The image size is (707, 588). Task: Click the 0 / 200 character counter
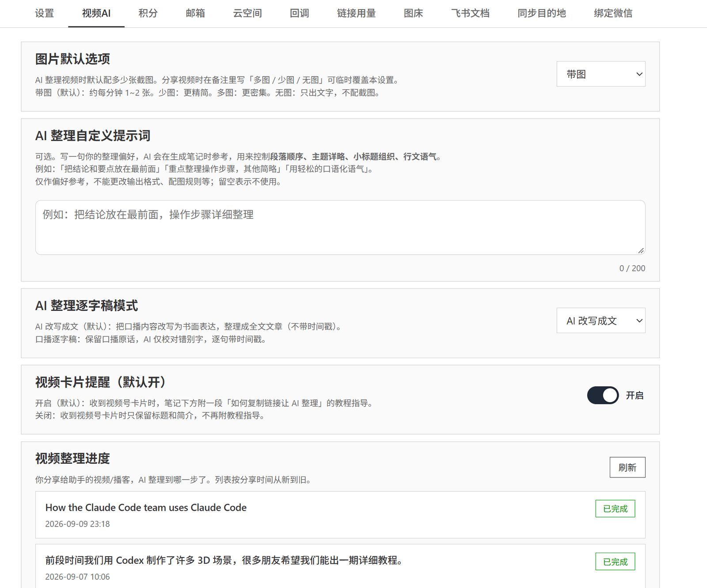632,268
